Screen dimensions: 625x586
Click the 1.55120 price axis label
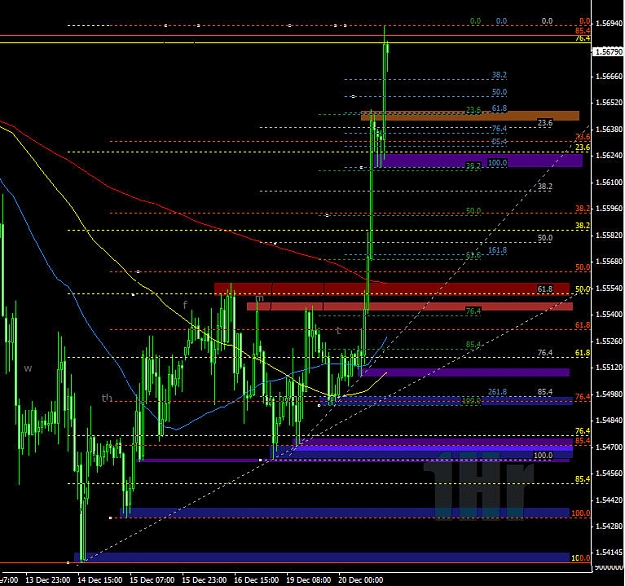coord(609,367)
